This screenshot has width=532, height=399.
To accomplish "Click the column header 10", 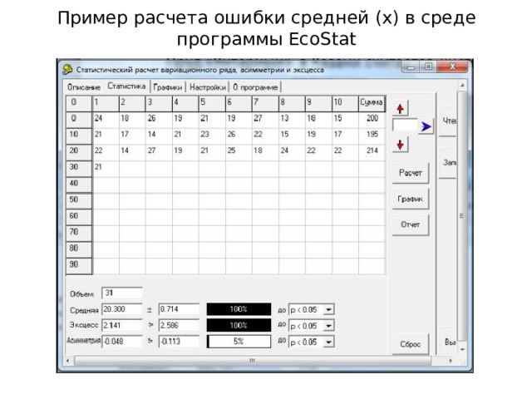I will (346, 102).
